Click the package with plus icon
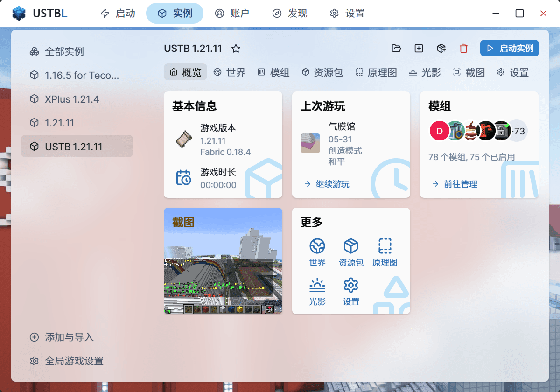The image size is (560, 392). (x=441, y=48)
